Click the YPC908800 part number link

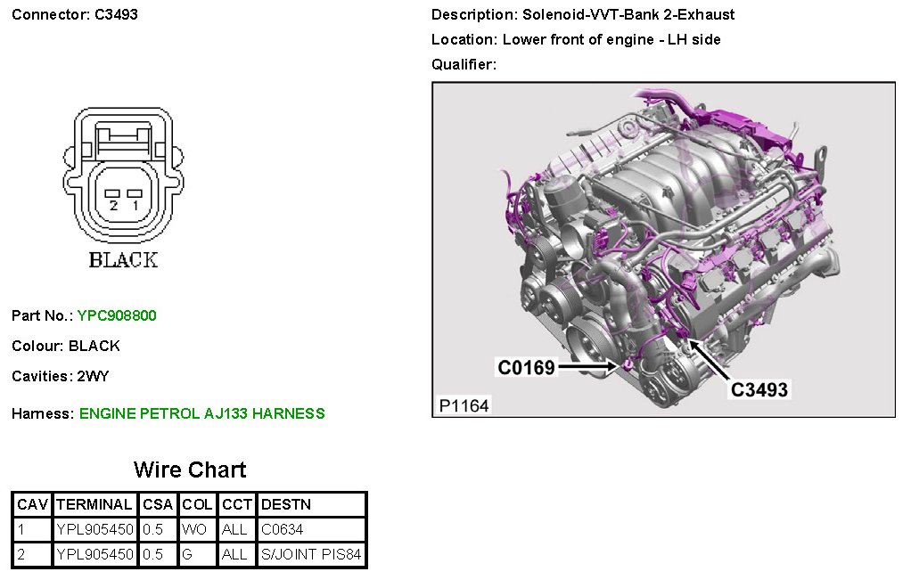pyautogui.click(x=117, y=315)
